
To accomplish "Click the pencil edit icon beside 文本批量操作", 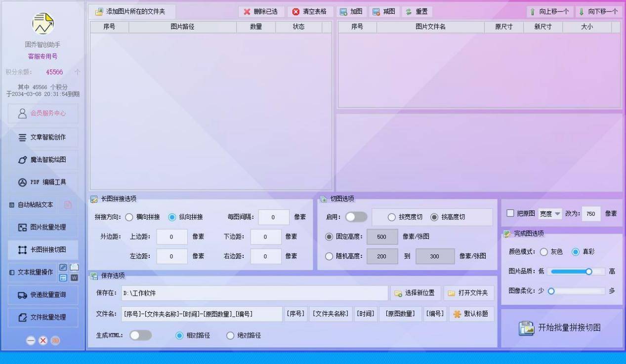I will coord(63,267).
